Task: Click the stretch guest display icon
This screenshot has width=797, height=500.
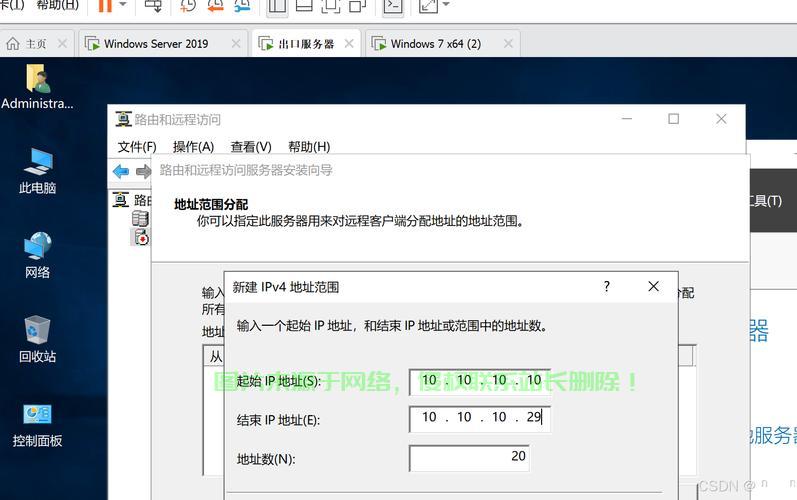Action: click(x=428, y=5)
